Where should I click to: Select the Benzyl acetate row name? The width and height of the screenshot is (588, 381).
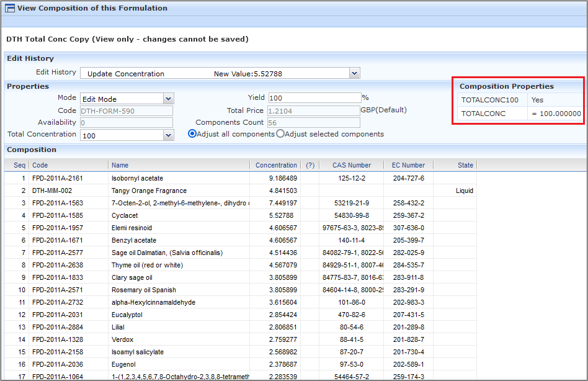(x=134, y=240)
